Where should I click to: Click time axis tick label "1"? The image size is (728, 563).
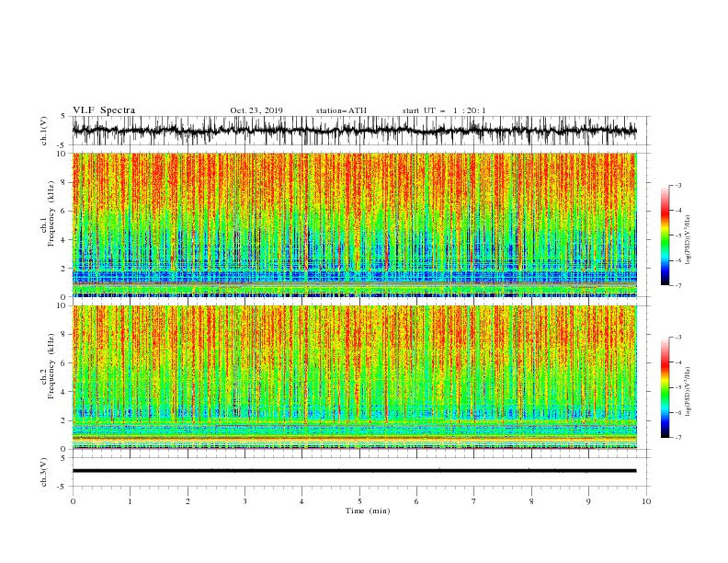click(x=130, y=501)
